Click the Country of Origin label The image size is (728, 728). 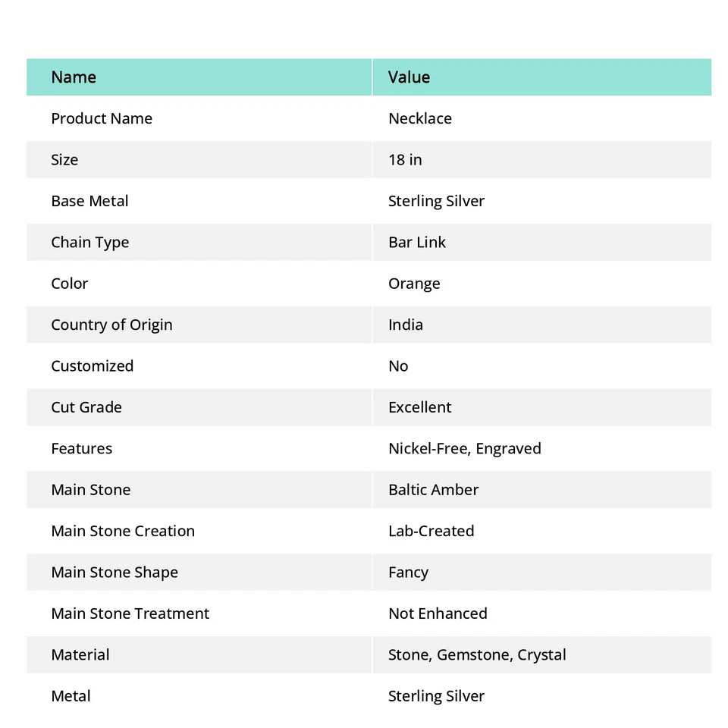point(111,325)
